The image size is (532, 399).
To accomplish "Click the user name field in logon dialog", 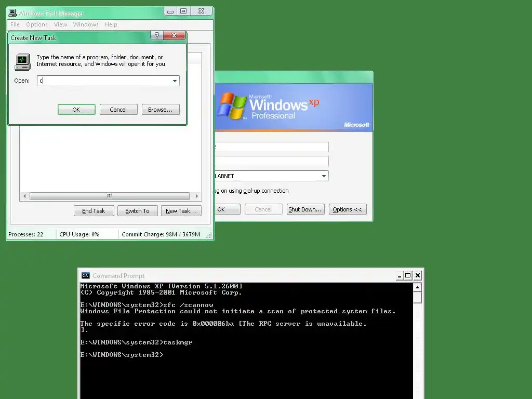I will 271,147.
